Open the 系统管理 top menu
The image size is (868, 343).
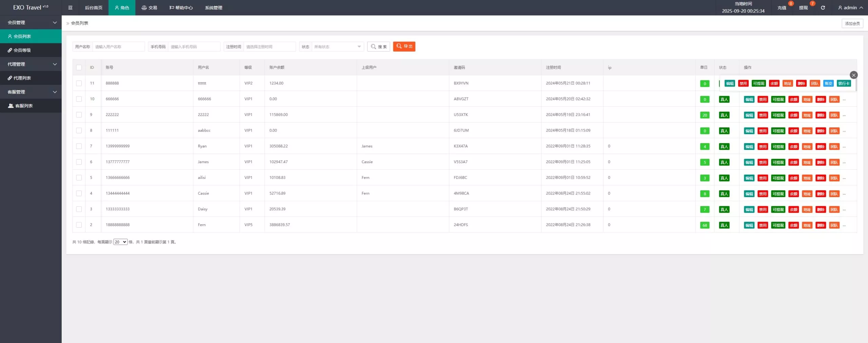pyautogui.click(x=213, y=7)
